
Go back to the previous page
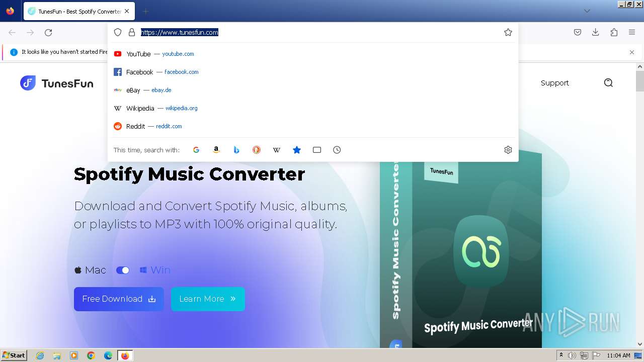tap(12, 33)
